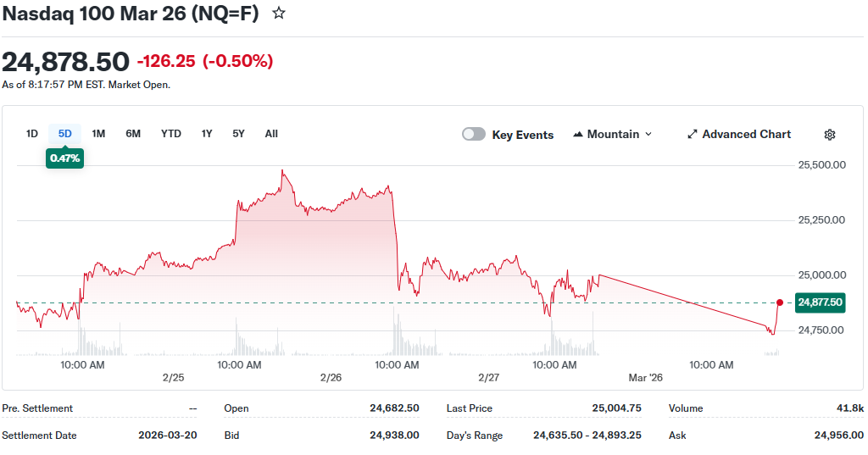Viewport: 868px width, 455px height.
Task: Click the -126.25 price change value
Action: tap(166, 61)
